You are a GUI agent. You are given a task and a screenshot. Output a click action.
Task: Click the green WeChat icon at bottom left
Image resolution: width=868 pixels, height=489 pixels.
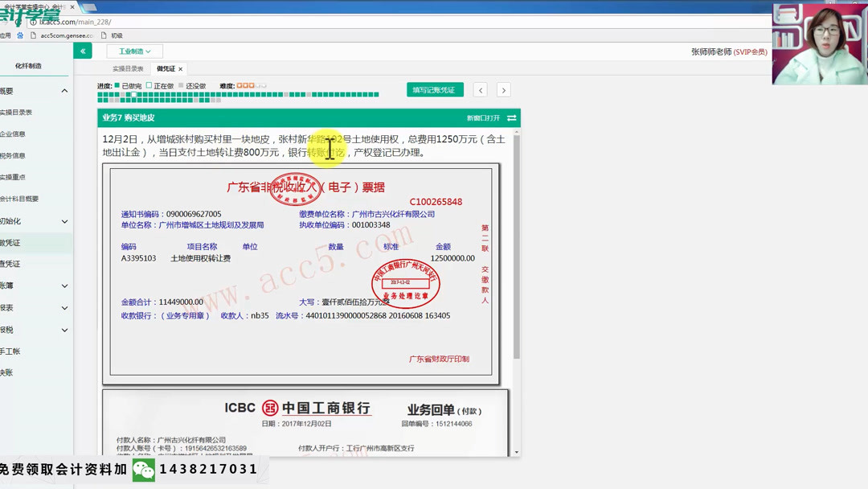click(145, 471)
